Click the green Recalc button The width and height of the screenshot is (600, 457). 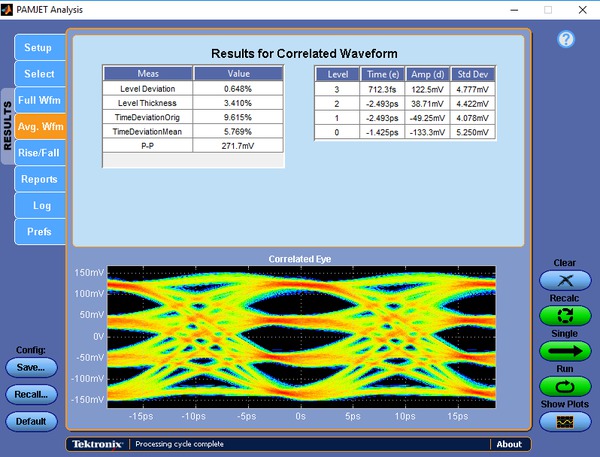pos(565,316)
